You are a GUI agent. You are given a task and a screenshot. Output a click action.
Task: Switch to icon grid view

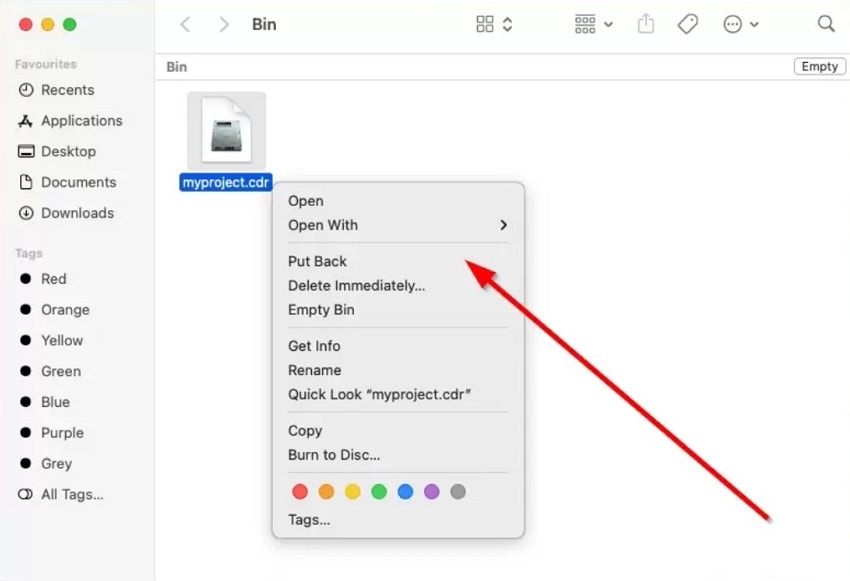[485, 24]
